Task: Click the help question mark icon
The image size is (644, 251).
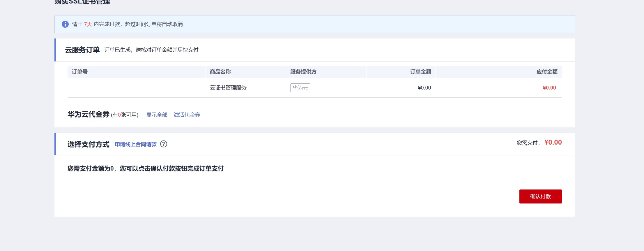Action: click(x=164, y=144)
